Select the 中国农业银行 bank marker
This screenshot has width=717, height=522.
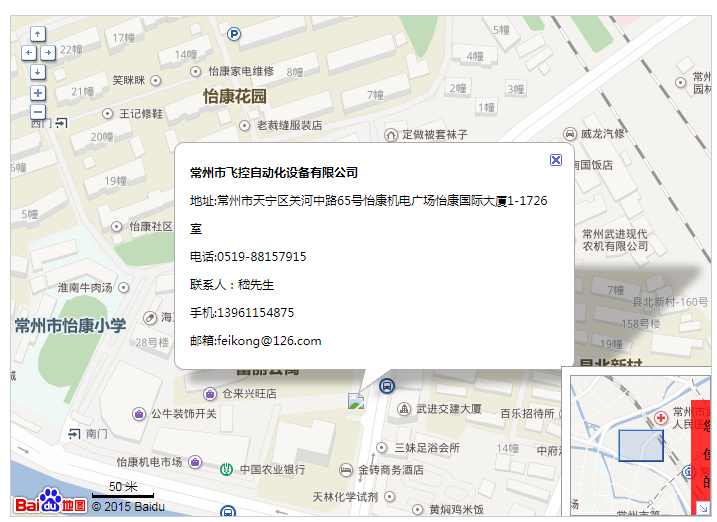click(227, 469)
